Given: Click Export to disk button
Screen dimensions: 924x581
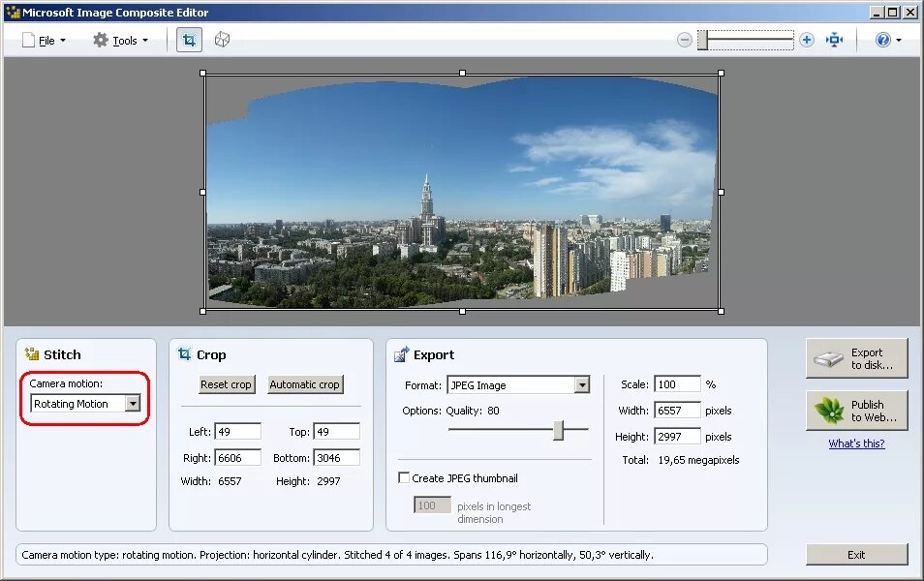Looking at the screenshot, I should [857, 358].
